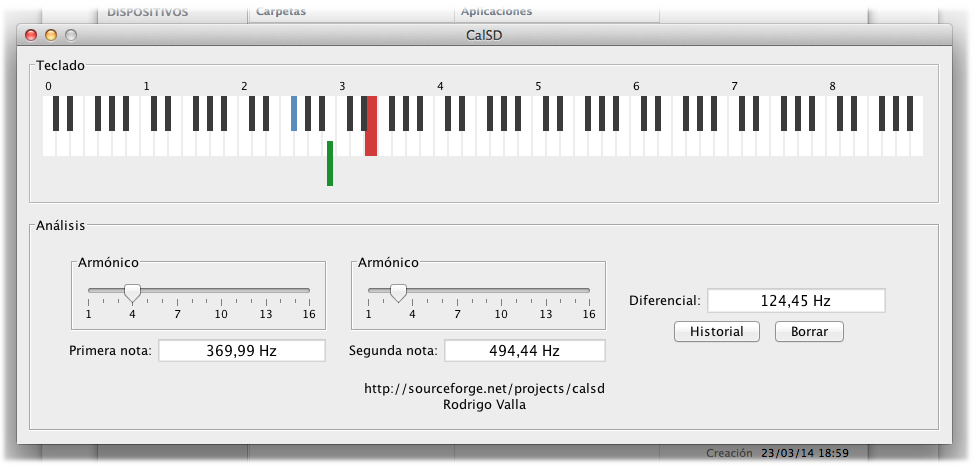Click the Diferencial field showing 124,45 Hz
The image size is (976, 466).
(x=796, y=301)
